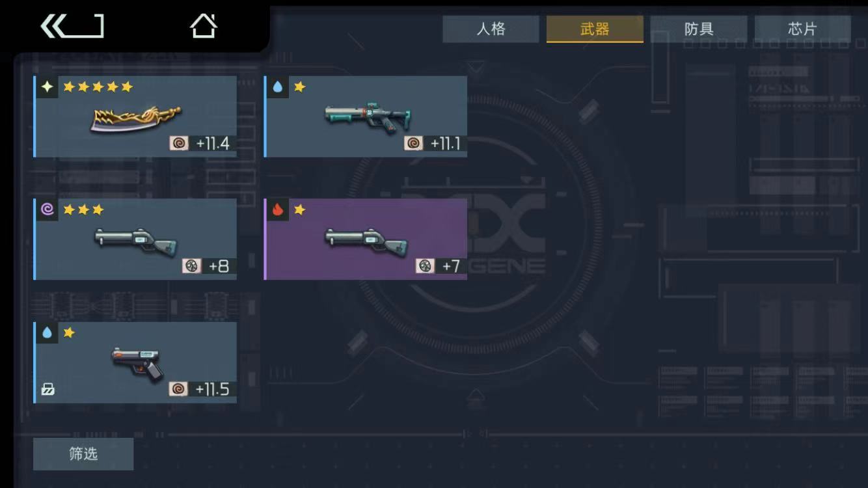Screen dimensions: 868x488
Task: Click the fan stat icon beside +8
Action: coord(192,266)
